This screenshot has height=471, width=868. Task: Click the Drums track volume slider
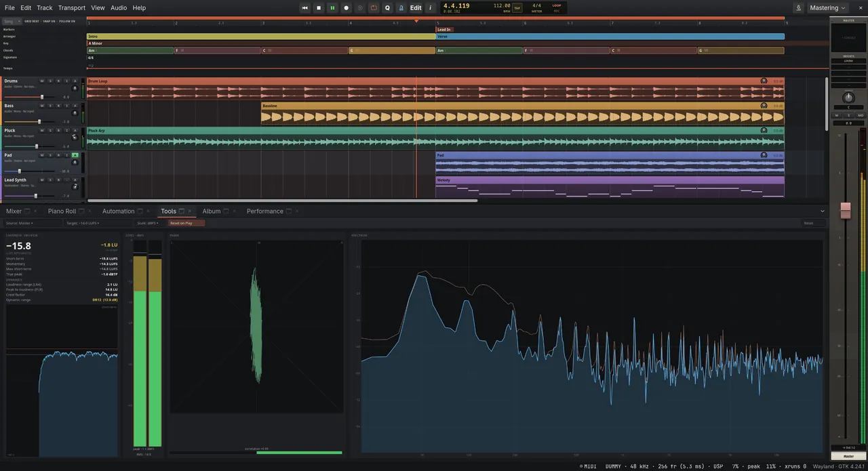pos(30,97)
